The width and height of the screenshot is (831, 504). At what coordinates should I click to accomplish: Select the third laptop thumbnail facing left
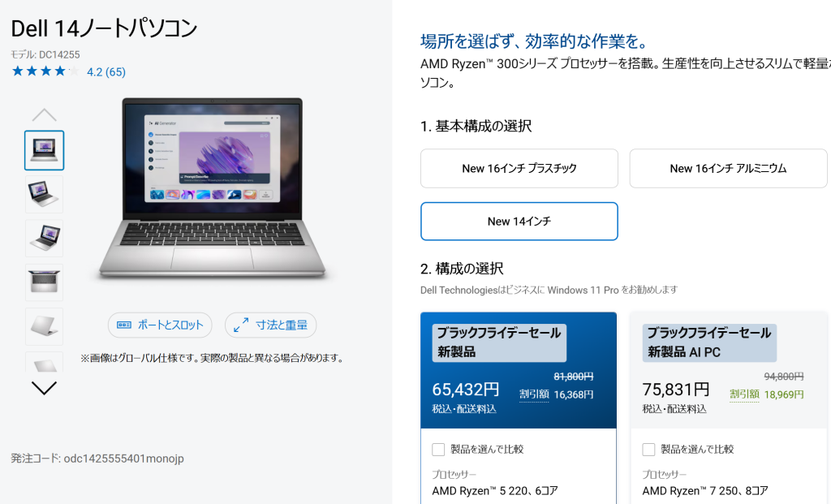click(x=44, y=239)
